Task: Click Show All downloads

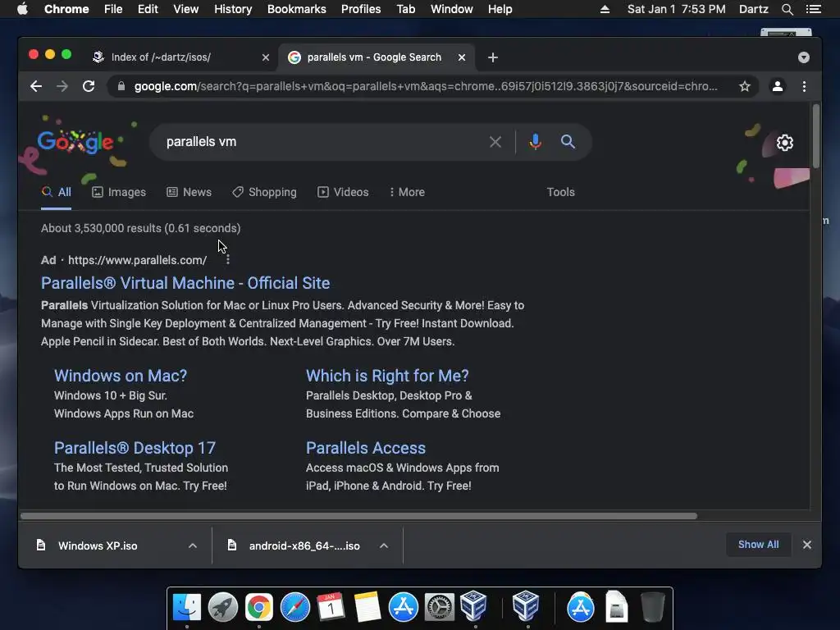Action: 758,545
